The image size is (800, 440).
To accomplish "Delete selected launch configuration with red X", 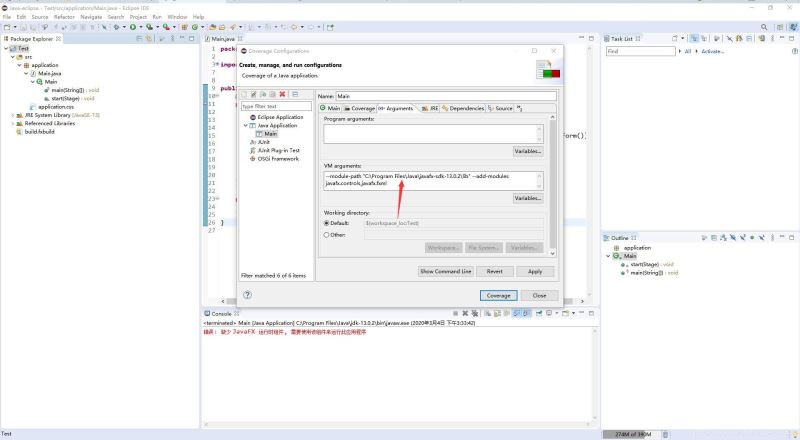I will tap(282, 94).
